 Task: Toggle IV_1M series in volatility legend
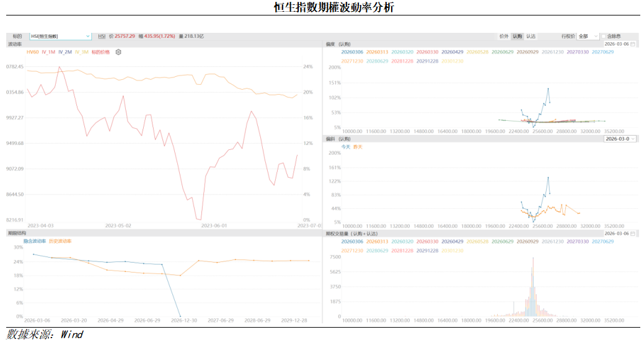coord(48,52)
